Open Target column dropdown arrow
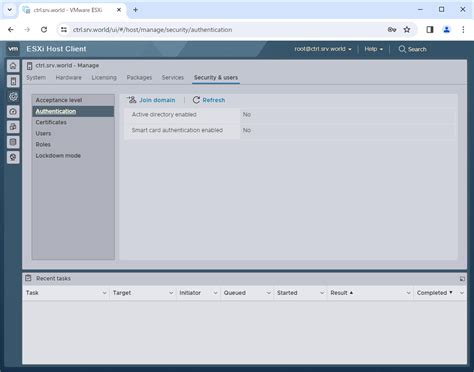This screenshot has height=372, width=474. point(171,293)
